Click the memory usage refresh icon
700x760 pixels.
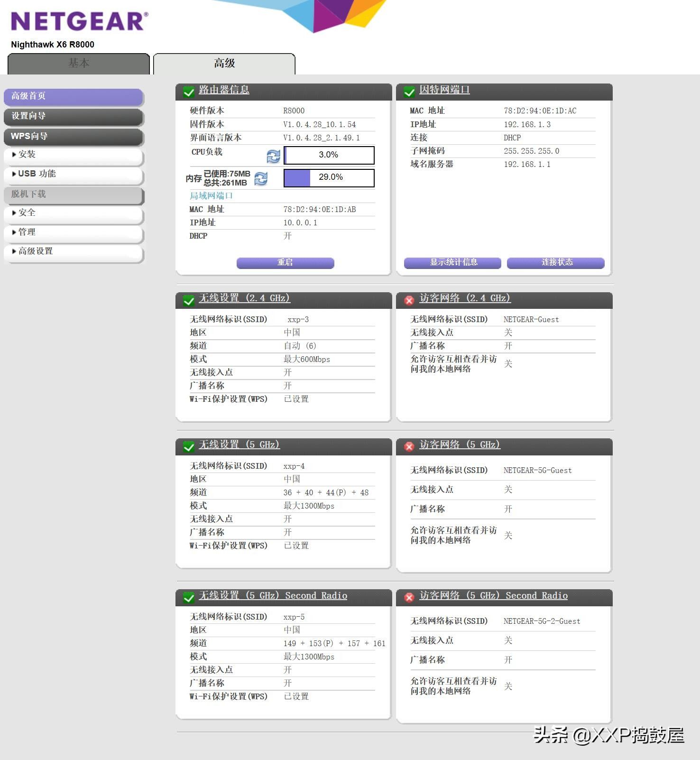tap(261, 179)
